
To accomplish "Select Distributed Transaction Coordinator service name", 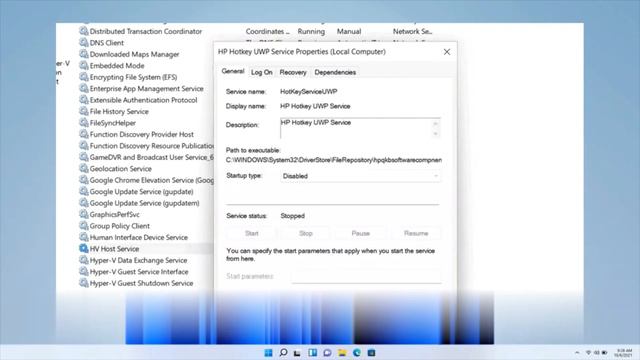I will tap(146, 31).
